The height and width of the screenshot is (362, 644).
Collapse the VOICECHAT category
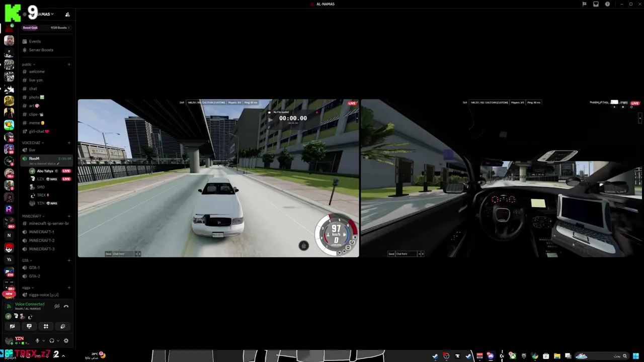tap(32, 143)
